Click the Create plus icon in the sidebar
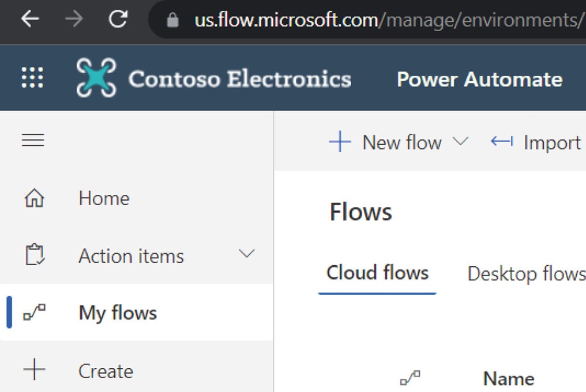This screenshot has height=392, width=586. coord(34,370)
